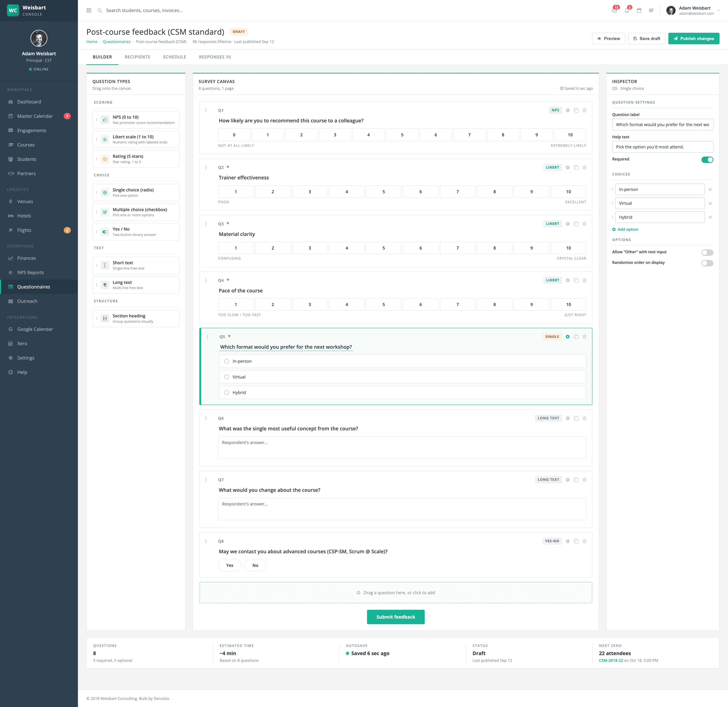This screenshot has height=707, width=728.
Task: Toggle the Required switch off
Action: (x=707, y=160)
